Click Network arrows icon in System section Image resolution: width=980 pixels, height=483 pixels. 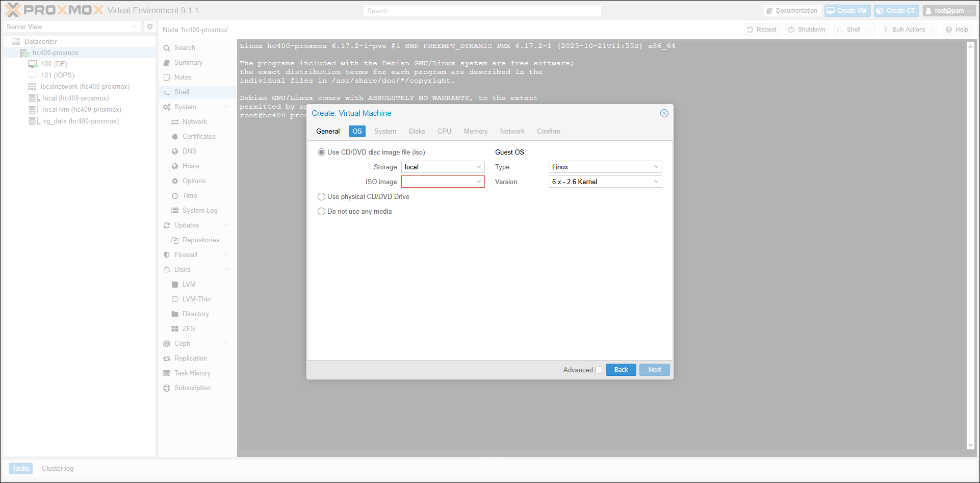coord(175,122)
